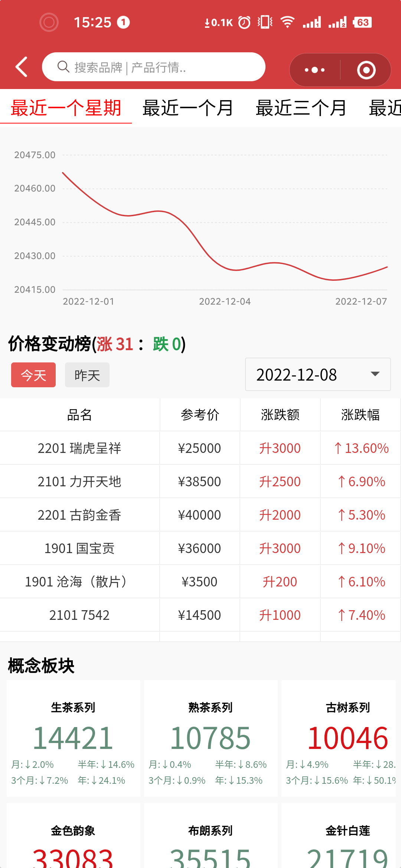Open the 金色韵象 sector card
The width and height of the screenshot is (401, 868).
click(73, 836)
